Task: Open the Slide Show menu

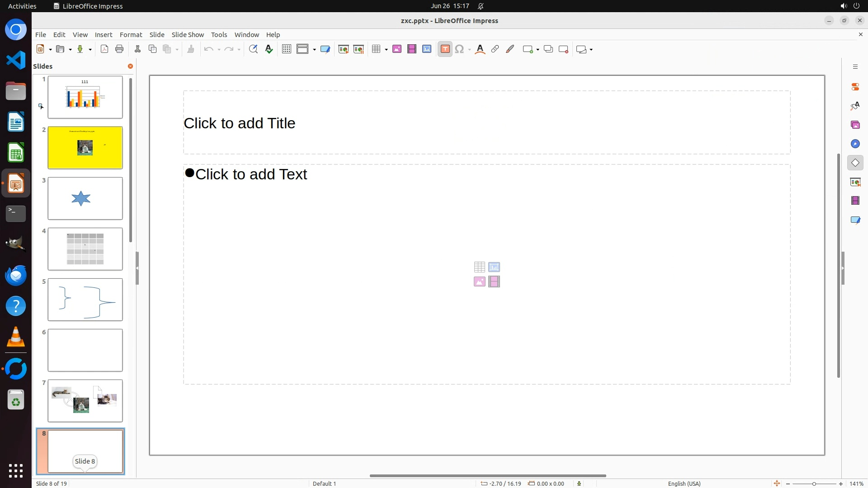Action: click(x=188, y=34)
